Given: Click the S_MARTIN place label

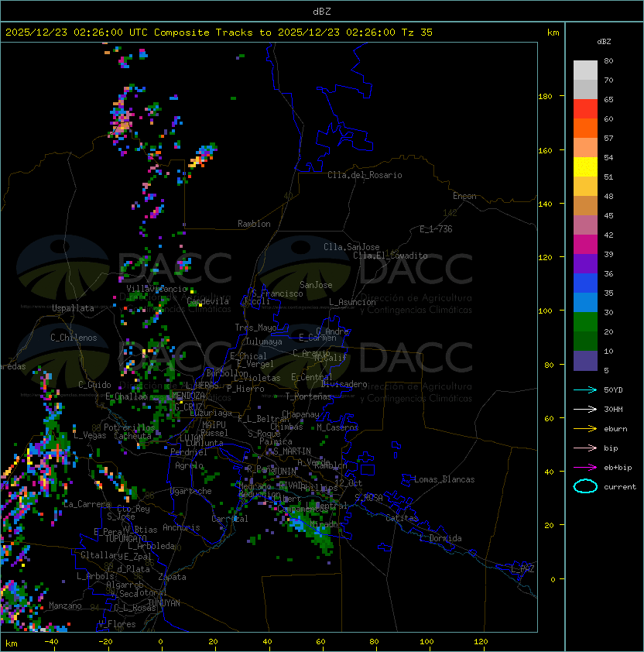Looking at the screenshot, I should [292, 451].
